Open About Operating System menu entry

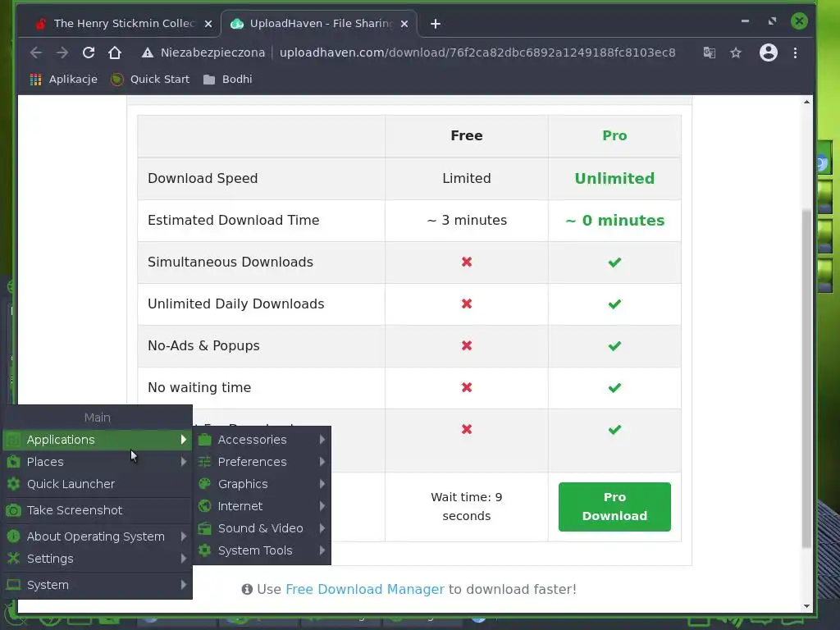tap(97, 536)
